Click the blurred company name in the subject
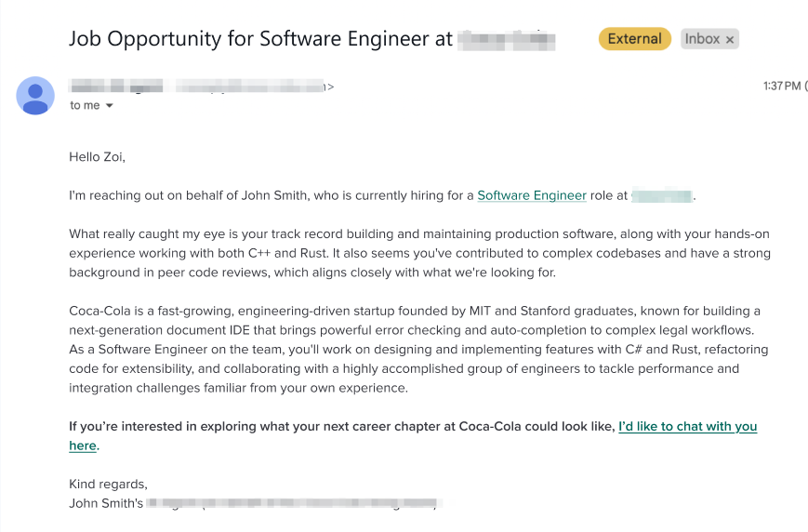Image resolution: width=808 pixels, height=532 pixels. (x=507, y=39)
